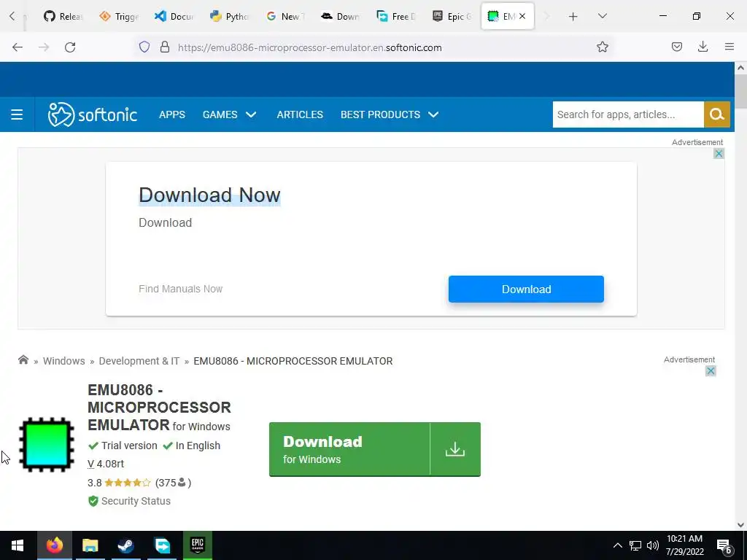Click the Download Now ad heading
Viewport: 747px width, 560px height.
pos(209,195)
